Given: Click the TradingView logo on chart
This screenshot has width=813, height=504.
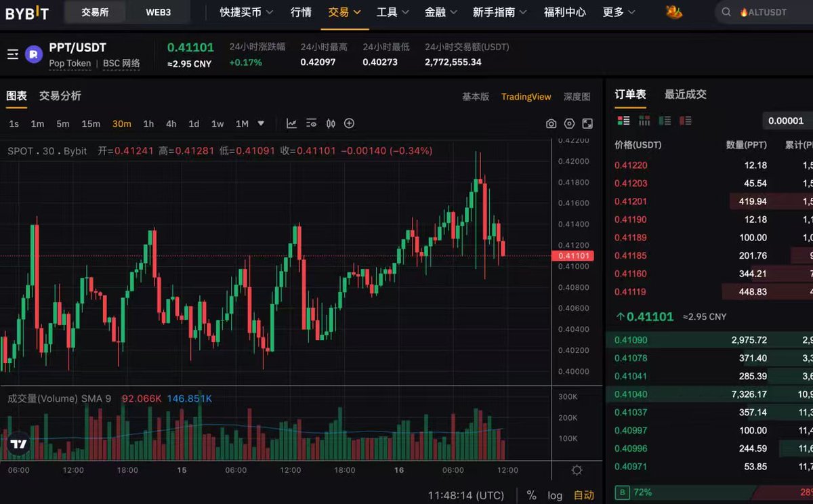Looking at the screenshot, I should click(x=18, y=444).
